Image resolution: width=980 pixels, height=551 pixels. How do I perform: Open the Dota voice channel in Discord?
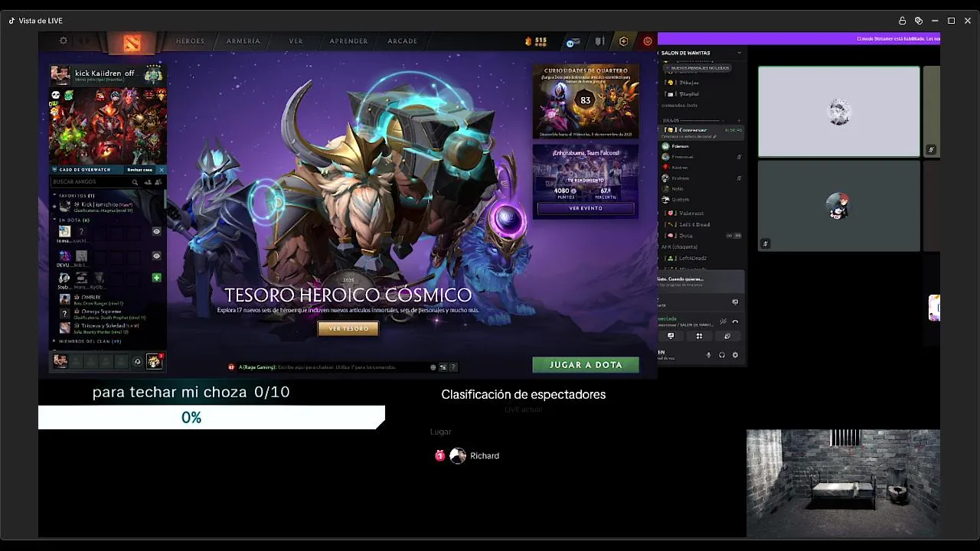(686, 236)
